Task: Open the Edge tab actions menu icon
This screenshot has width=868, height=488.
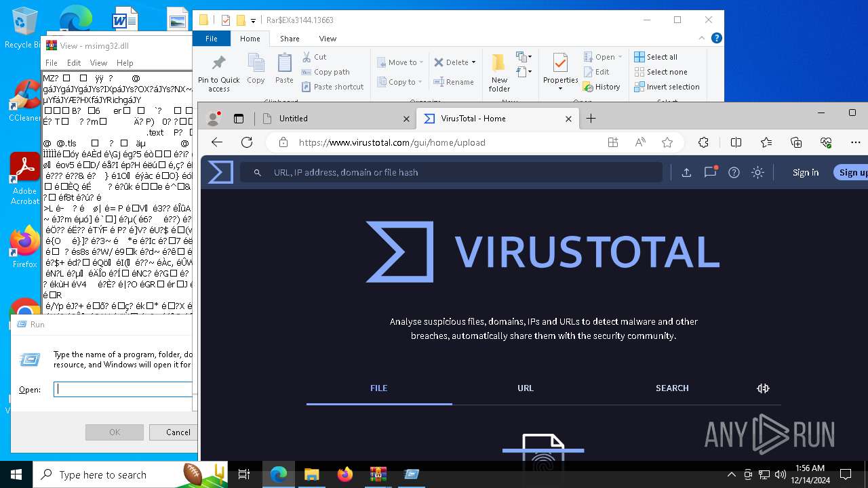Action: point(239,118)
